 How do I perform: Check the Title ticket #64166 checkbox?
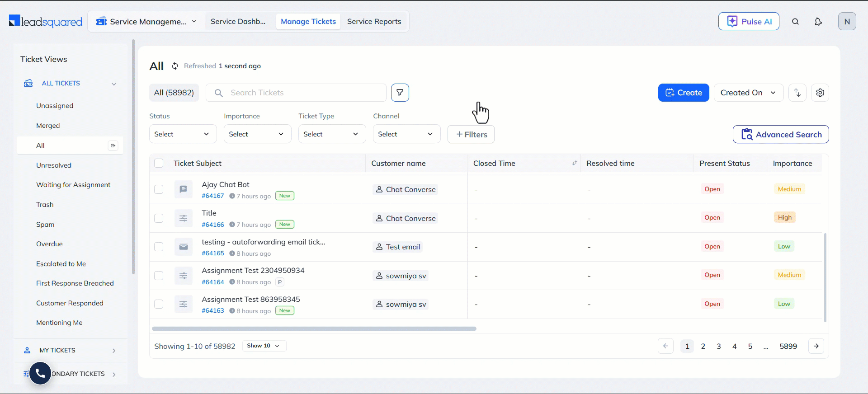coord(159,218)
